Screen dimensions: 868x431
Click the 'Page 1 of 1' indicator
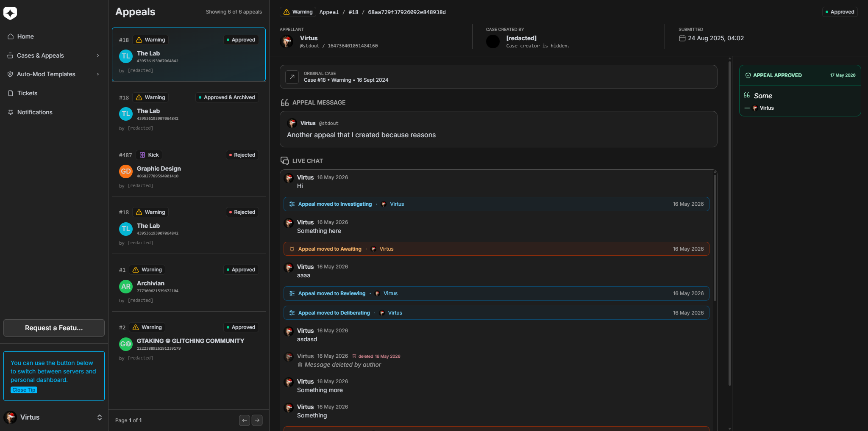(128, 420)
